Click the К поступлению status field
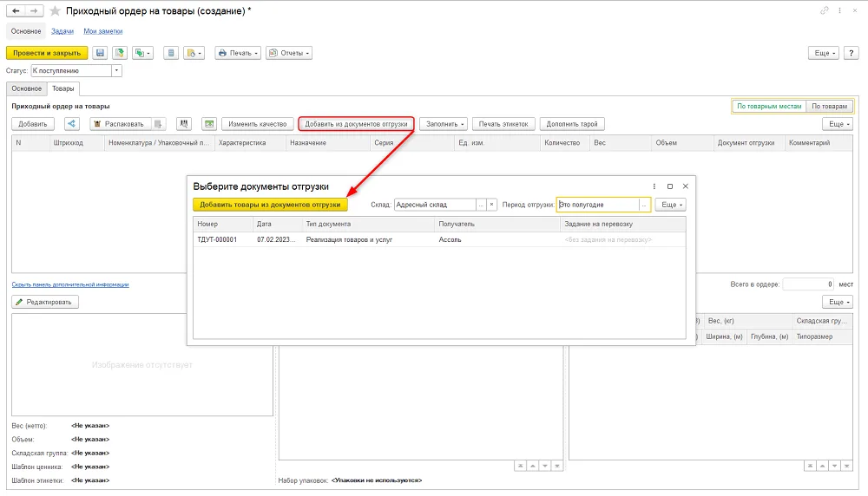 coord(71,71)
